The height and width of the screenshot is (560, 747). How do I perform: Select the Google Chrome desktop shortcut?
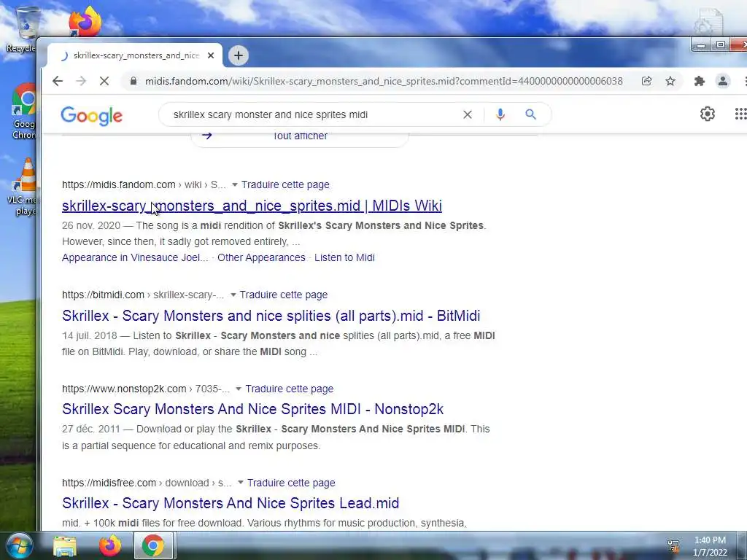(x=24, y=112)
